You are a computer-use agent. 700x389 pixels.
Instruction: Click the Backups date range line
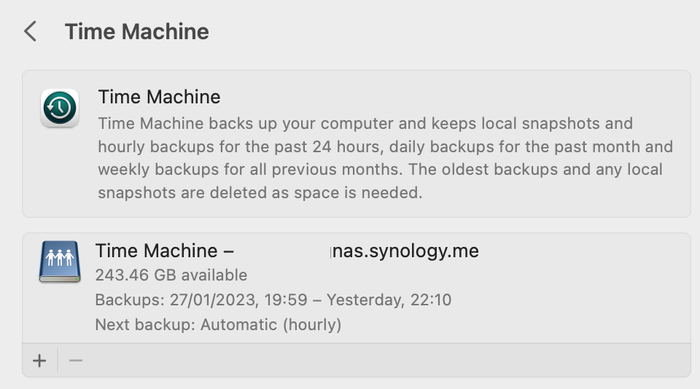point(273,300)
